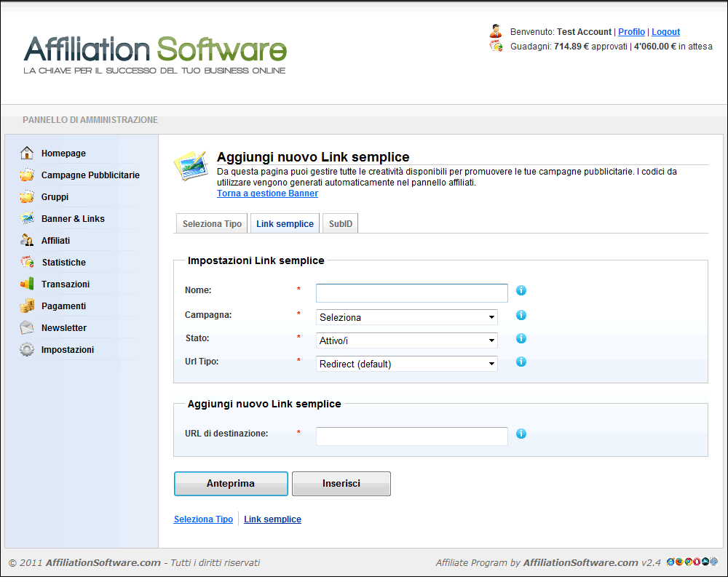Open the Campagna dropdown
This screenshot has height=582, width=728.
407,317
